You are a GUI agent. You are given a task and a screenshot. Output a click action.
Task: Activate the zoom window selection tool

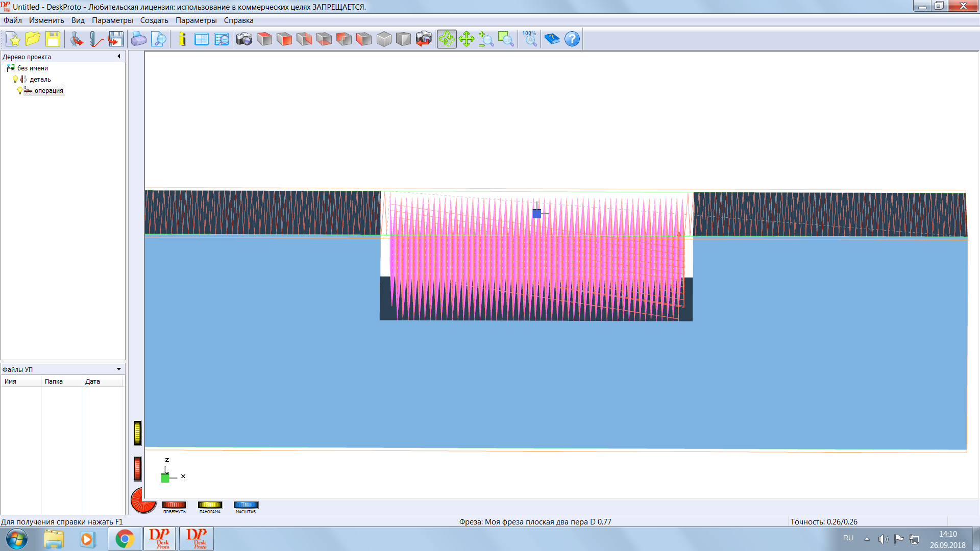(x=506, y=39)
